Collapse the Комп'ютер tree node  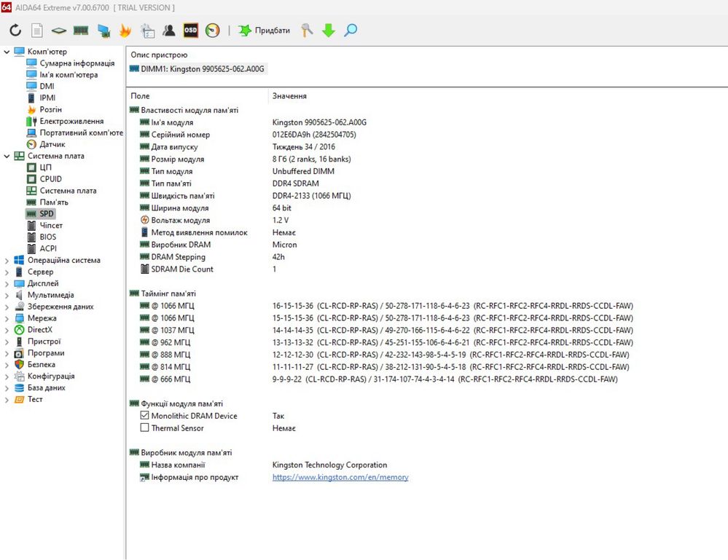click(7, 52)
